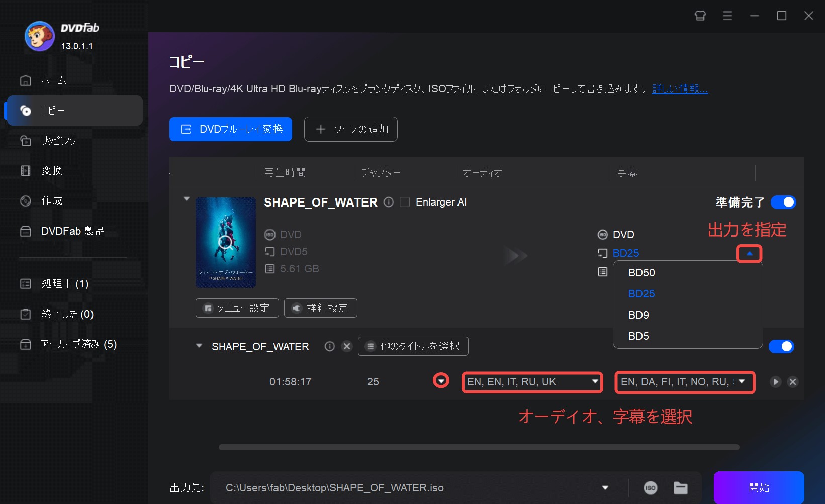This screenshot has width=825, height=504.
Task: Open the output folder icon
Action: click(681, 487)
